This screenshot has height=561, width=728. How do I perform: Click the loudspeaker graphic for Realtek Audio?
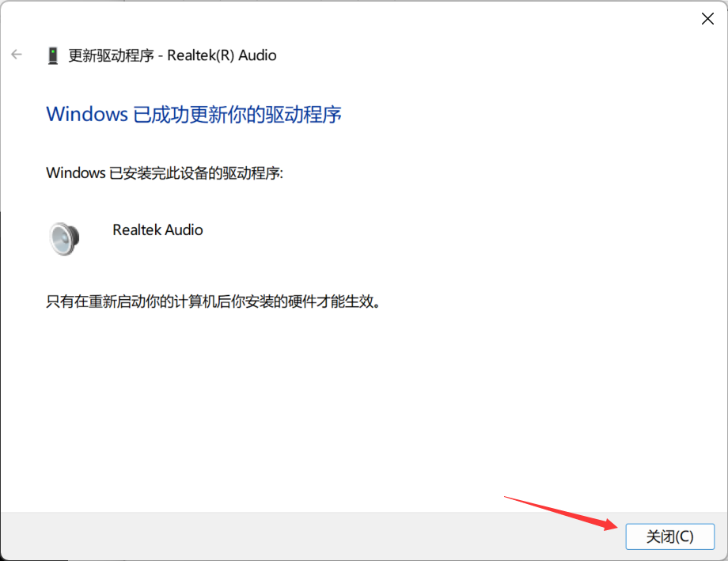[64, 237]
